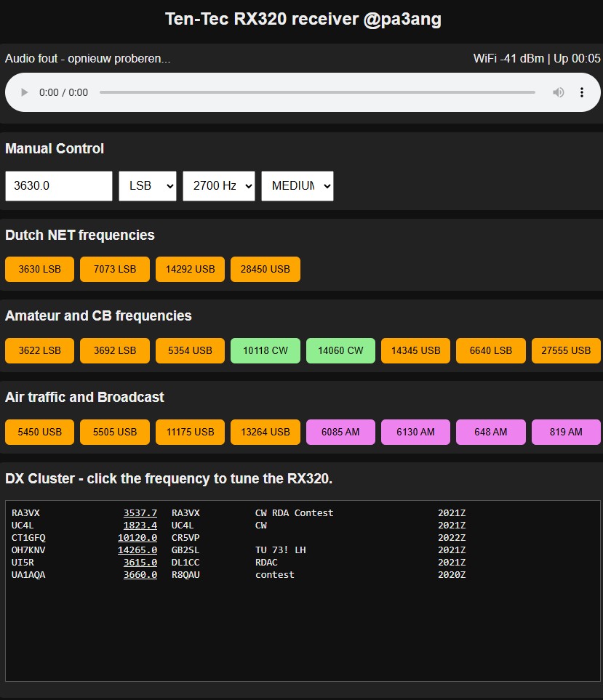Click the 0:00 / 0:00 time display
The width and height of the screenshot is (603, 700).
point(63,92)
